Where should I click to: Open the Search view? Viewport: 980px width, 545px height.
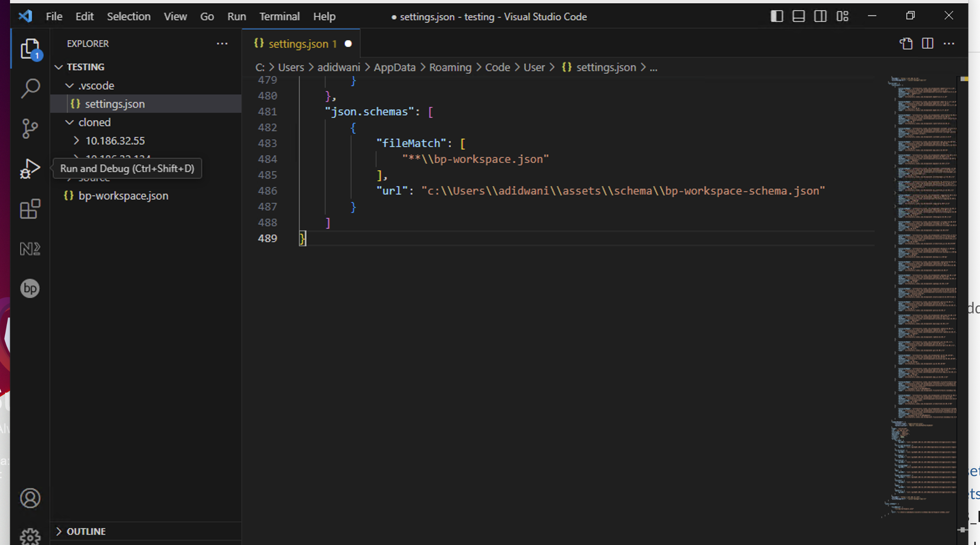pyautogui.click(x=30, y=88)
